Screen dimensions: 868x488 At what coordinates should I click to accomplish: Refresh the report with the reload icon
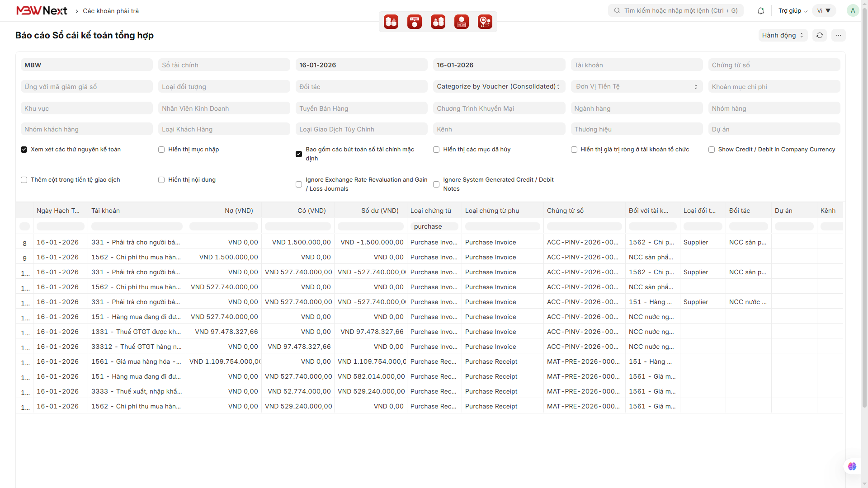pos(820,35)
